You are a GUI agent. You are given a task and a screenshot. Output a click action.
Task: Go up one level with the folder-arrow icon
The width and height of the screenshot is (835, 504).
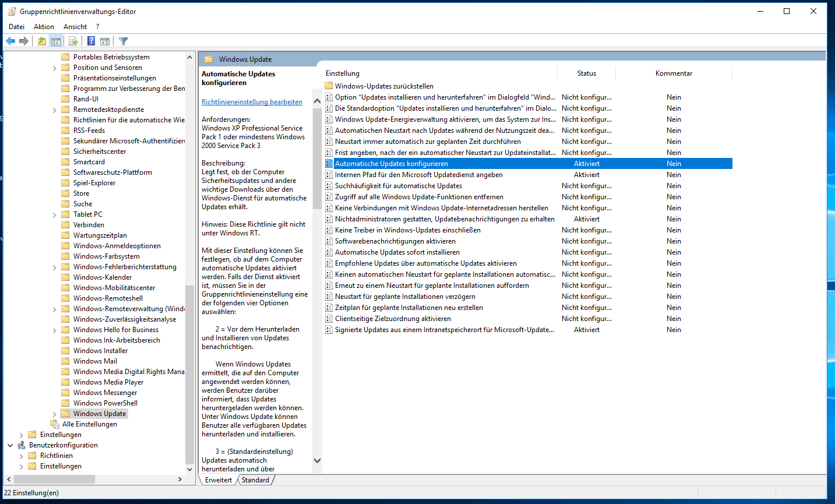(42, 41)
